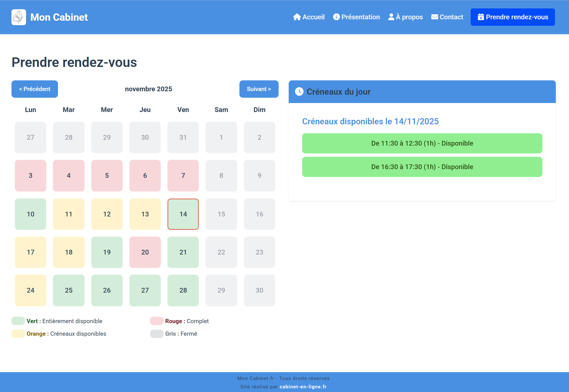569x392 pixels.
Task: Select November 10 on the calendar
Action: pos(31,214)
